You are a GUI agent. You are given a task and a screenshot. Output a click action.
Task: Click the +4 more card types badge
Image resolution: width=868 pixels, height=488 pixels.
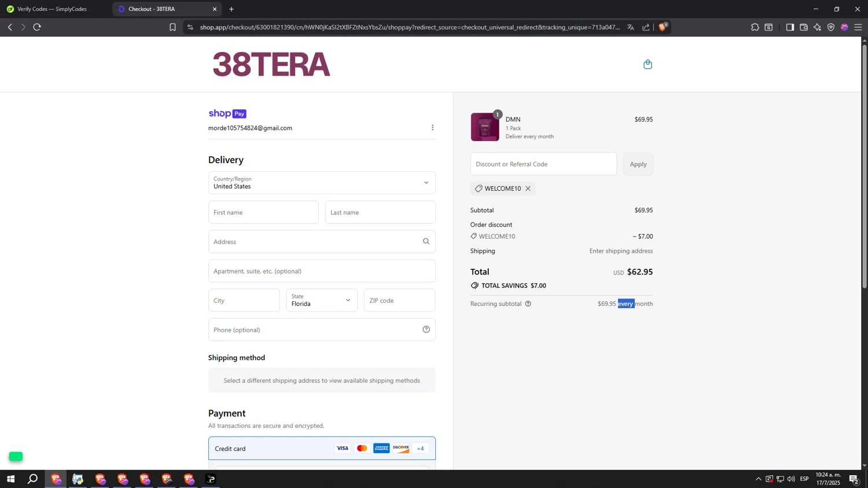(x=421, y=448)
